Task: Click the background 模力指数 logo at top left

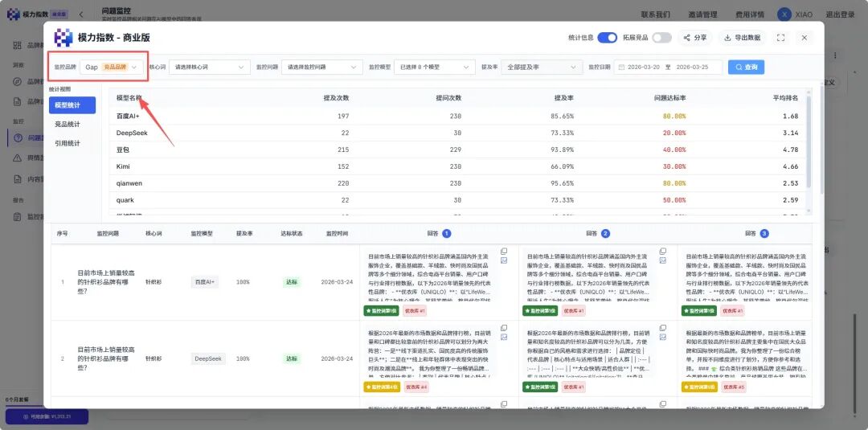Action: coord(13,14)
